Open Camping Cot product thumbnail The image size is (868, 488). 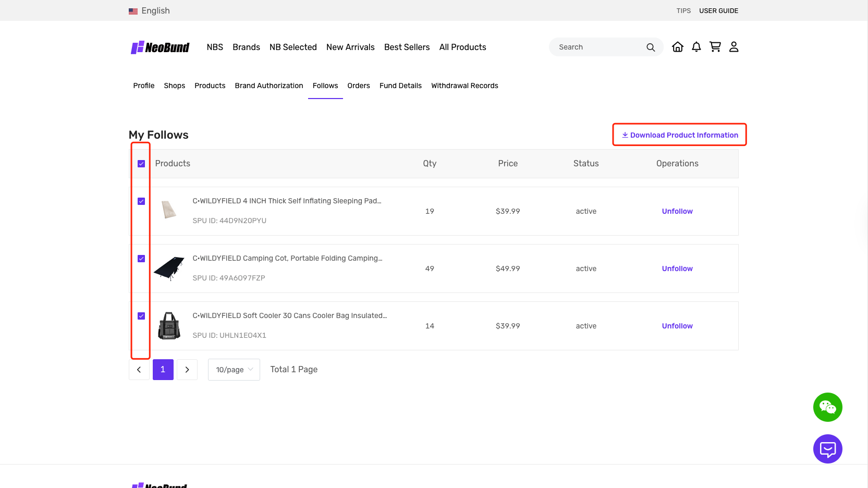pyautogui.click(x=169, y=268)
